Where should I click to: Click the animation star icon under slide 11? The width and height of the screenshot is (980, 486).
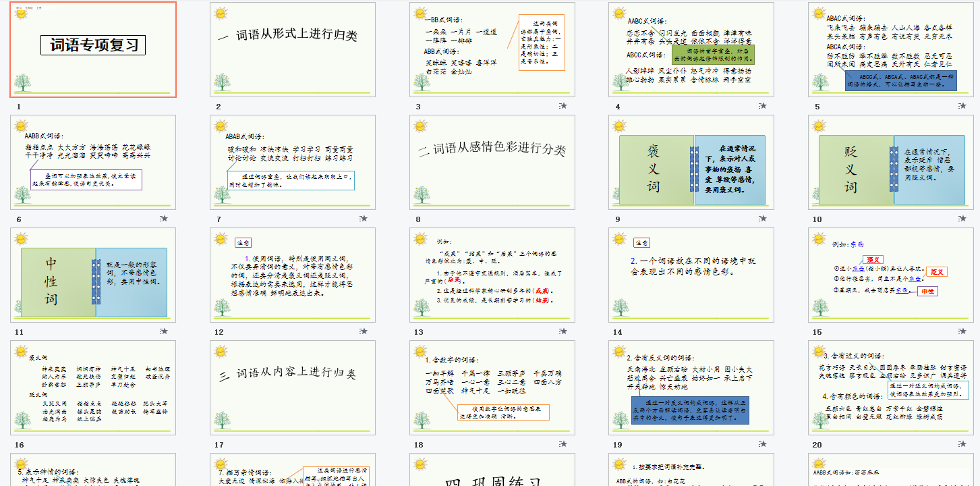pyautogui.click(x=165, y=331)
